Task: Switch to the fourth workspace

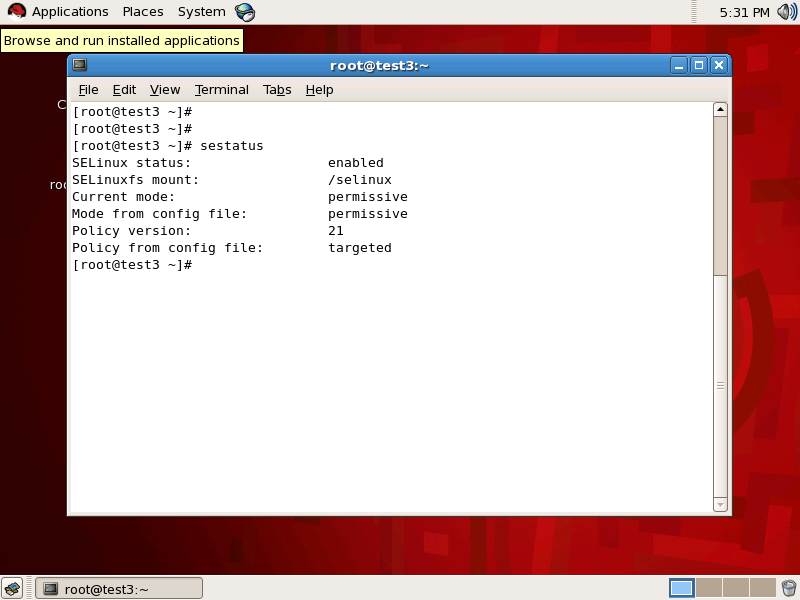Action: click(x=762, y=588)
